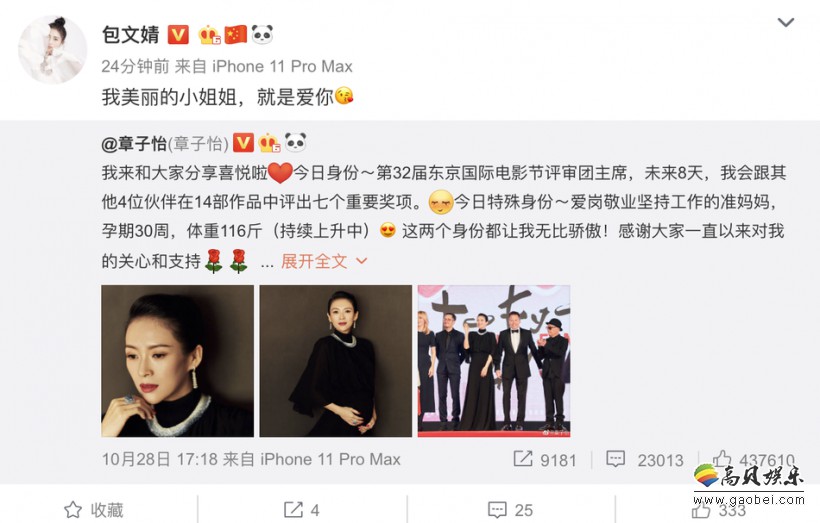Click orange V verification badge beside 包文婧
The width and height of the screenshot is (820, 523).
coord(178,35)
